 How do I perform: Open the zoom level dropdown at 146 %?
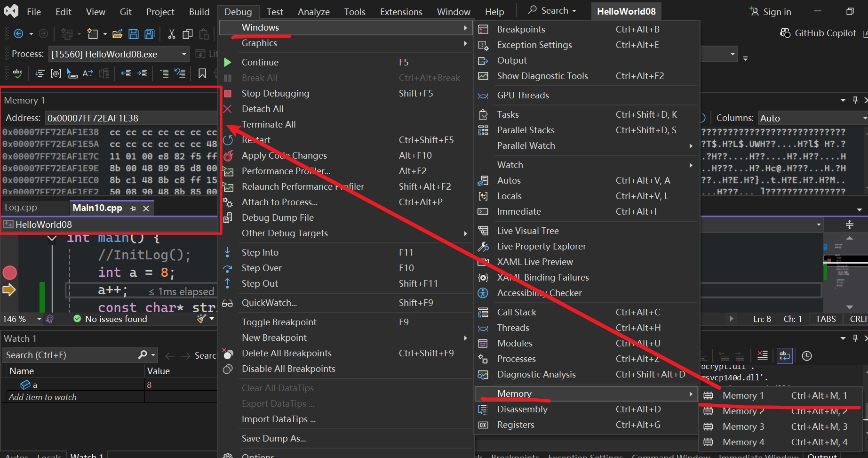coord(39,319)
